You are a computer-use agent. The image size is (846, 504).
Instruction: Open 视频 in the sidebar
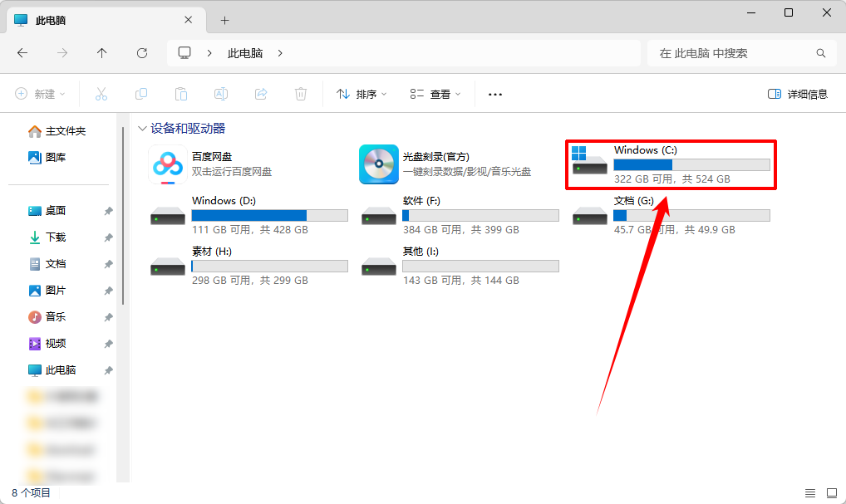tap(47, 344)
